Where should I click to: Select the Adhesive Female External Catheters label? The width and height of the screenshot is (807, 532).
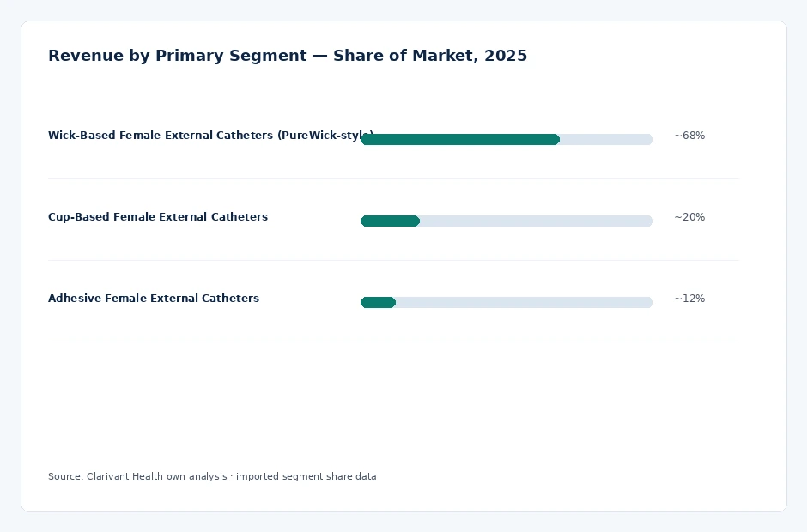[154, 299]
